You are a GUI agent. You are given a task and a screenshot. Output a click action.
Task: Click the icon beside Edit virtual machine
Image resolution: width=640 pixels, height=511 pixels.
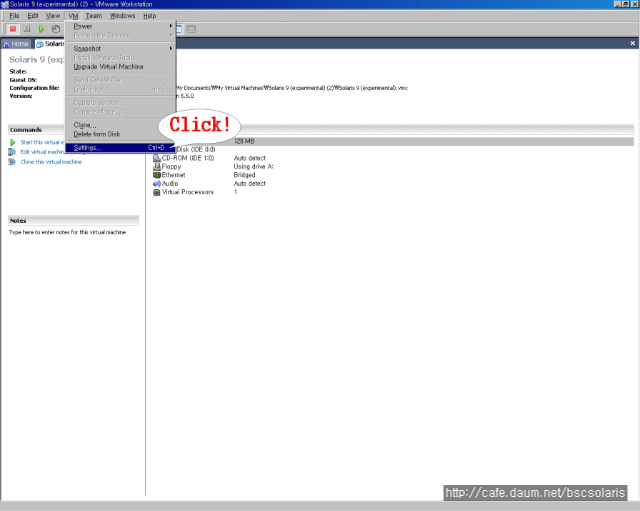click(x=12, y=152)
